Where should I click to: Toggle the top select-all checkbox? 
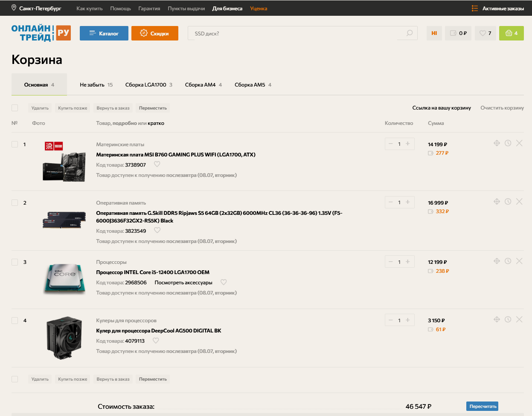pyautogui.click(x=15, y=108)
